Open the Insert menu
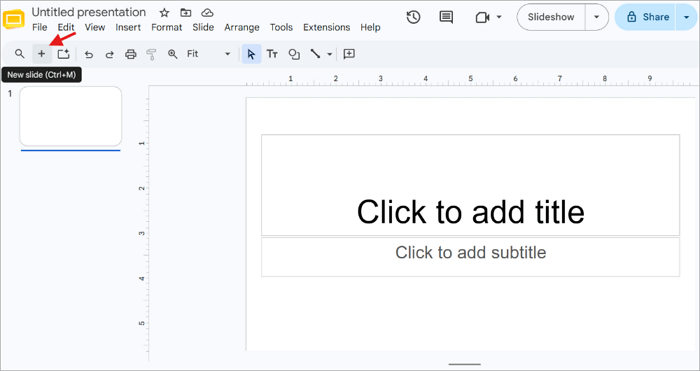 (128, 27)
